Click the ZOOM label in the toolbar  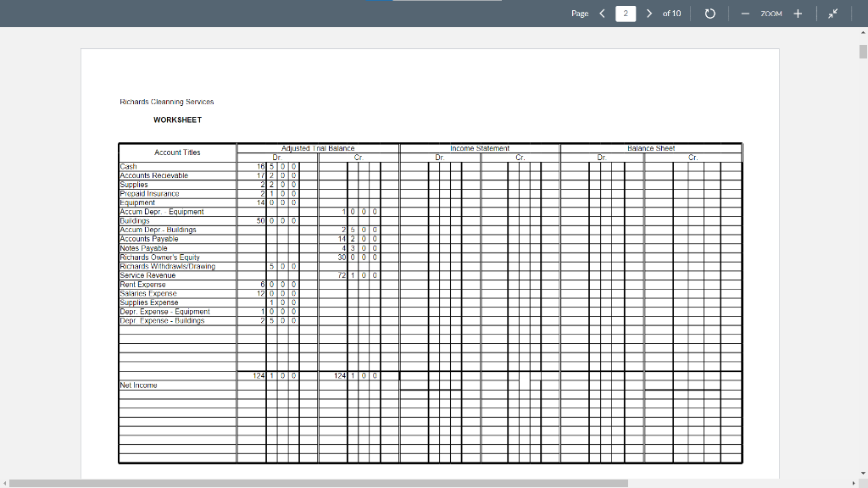click(x=772, y=13)
